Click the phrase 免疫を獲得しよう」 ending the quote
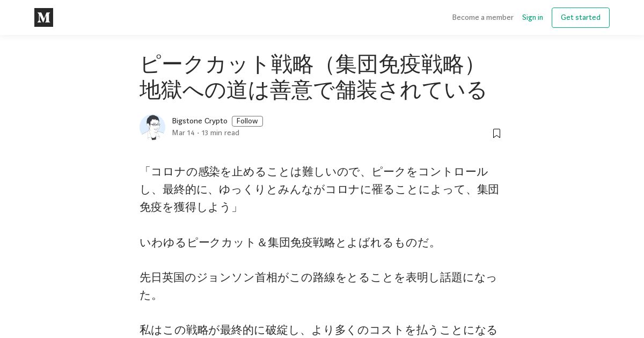The image size is (644, 338). coord(189,207)
